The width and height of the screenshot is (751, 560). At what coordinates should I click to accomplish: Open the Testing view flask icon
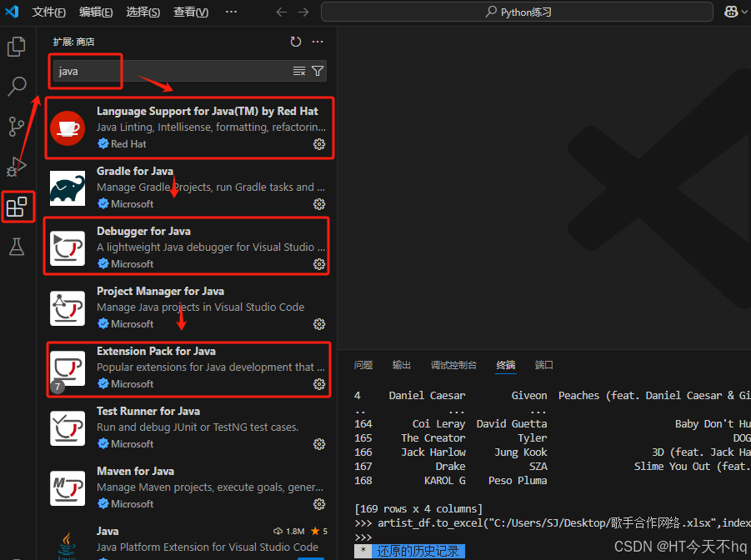point(17,247)
